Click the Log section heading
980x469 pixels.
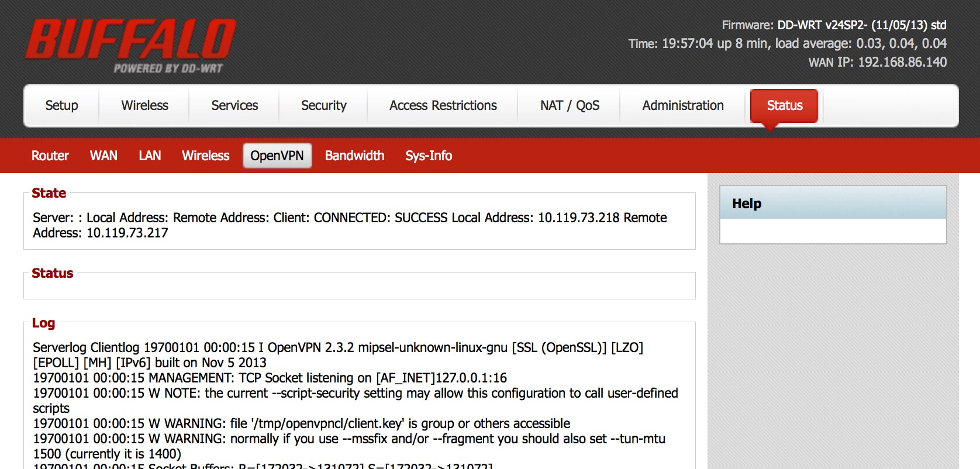tap(43, 323)
